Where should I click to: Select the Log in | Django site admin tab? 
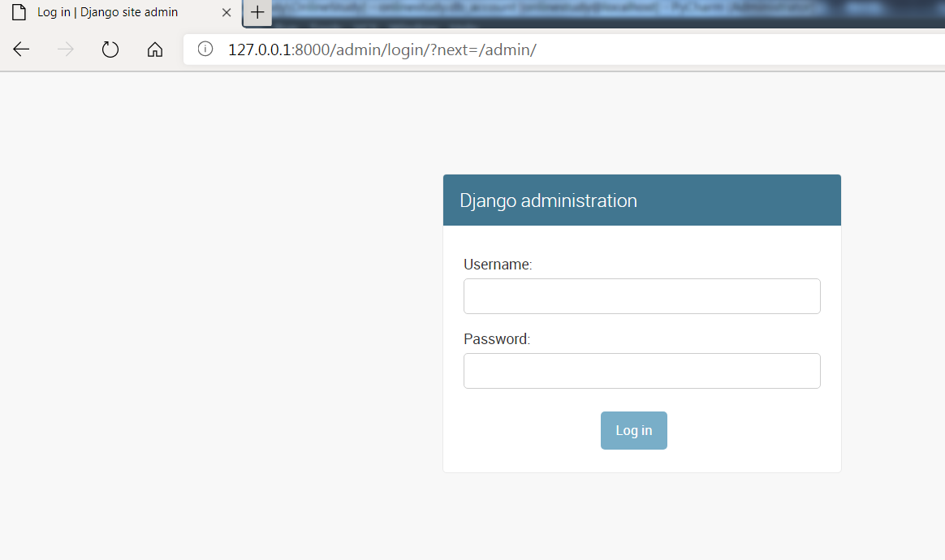point(120,13)
